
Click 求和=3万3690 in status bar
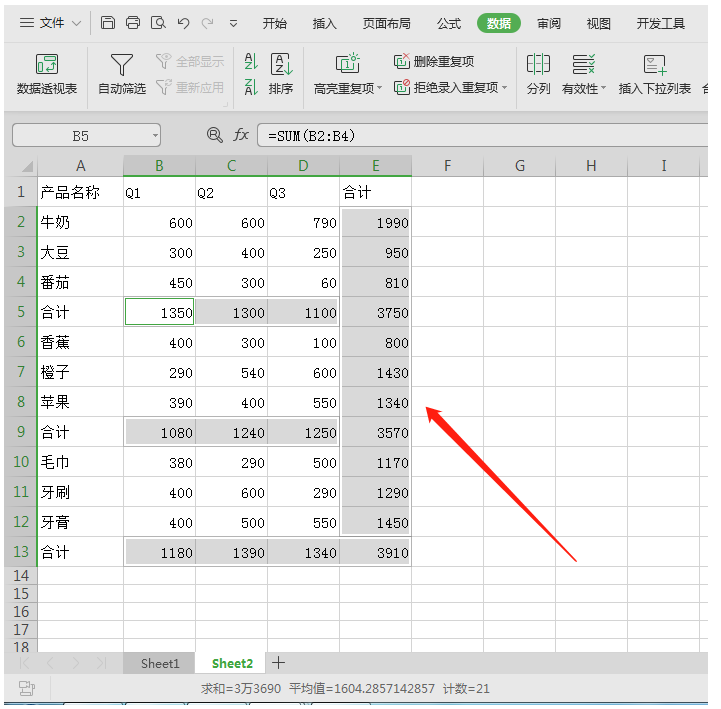240,688
